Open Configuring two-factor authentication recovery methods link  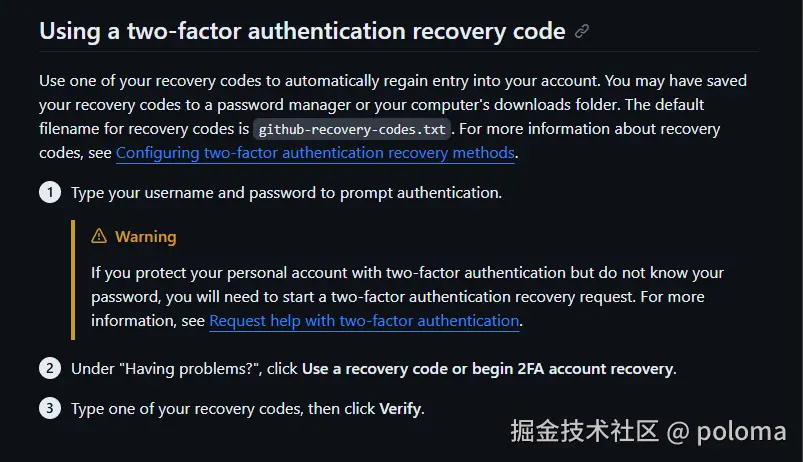(x=315, y=153)
